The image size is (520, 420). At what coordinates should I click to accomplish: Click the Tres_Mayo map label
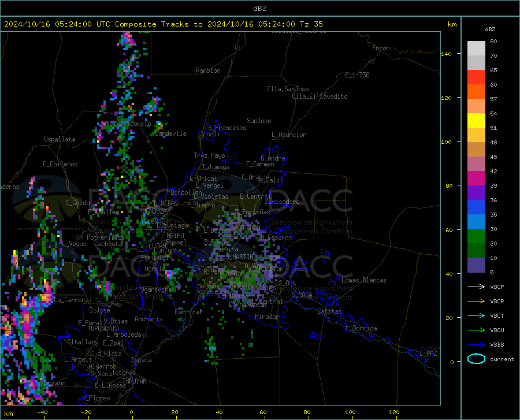point(209,155)
